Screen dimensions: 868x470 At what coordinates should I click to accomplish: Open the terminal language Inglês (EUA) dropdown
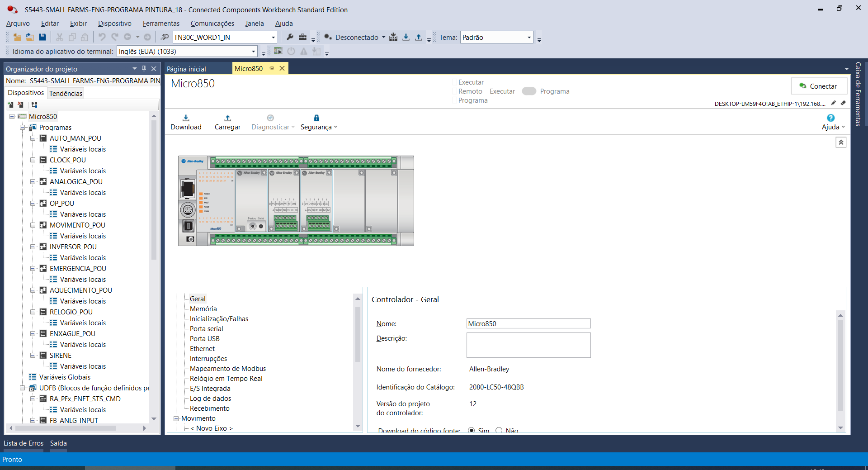pos(253,51)
